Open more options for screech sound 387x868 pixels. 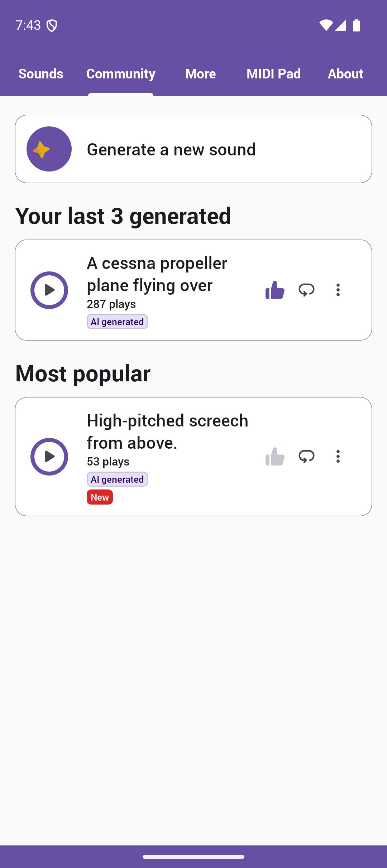pyautogui.click(x=338, y=457)
